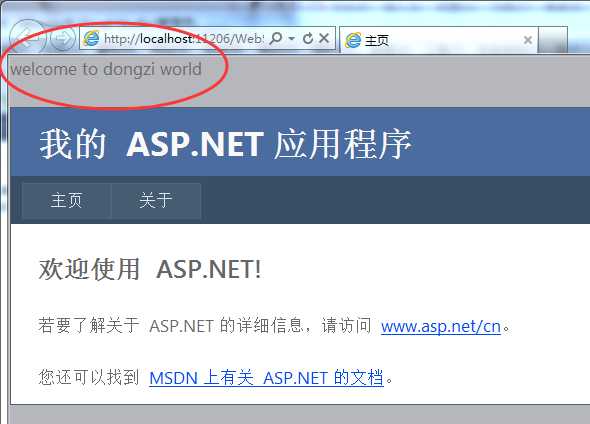Click the Internet Explorer icon in address bar
Viewport: 590px width, 424px height.
click(x=91, y=38)
